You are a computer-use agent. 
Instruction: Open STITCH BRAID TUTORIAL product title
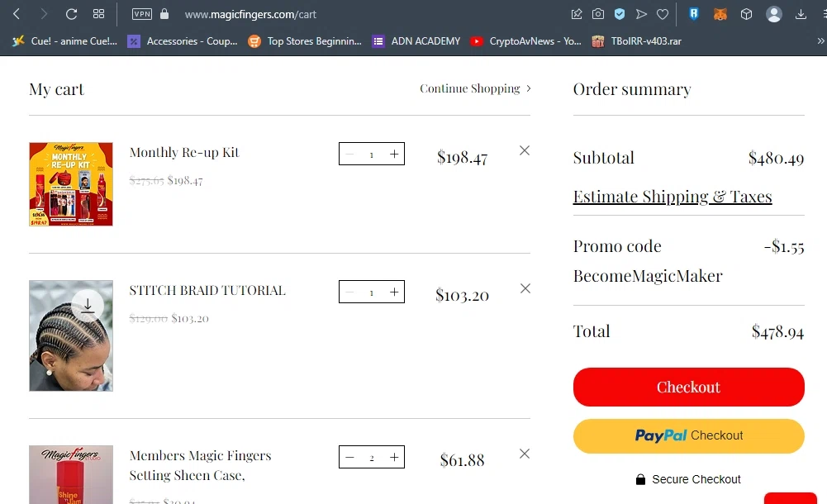[207, 291]
